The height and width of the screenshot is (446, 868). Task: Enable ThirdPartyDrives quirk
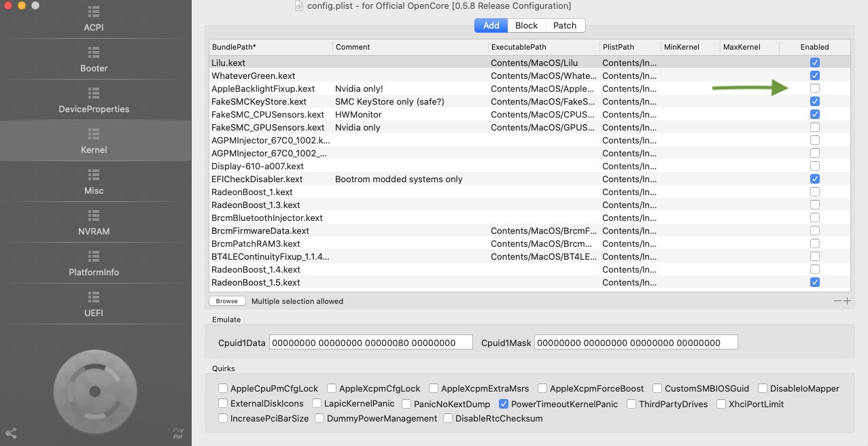pos(631,404)
